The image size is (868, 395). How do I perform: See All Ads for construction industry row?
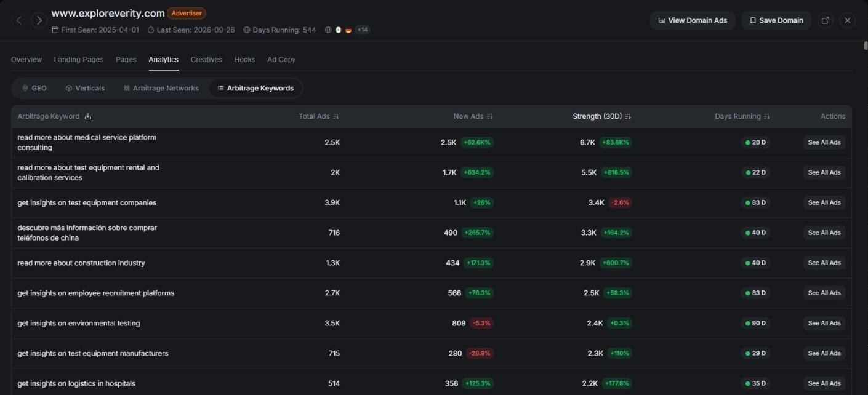tap(824, 263)
